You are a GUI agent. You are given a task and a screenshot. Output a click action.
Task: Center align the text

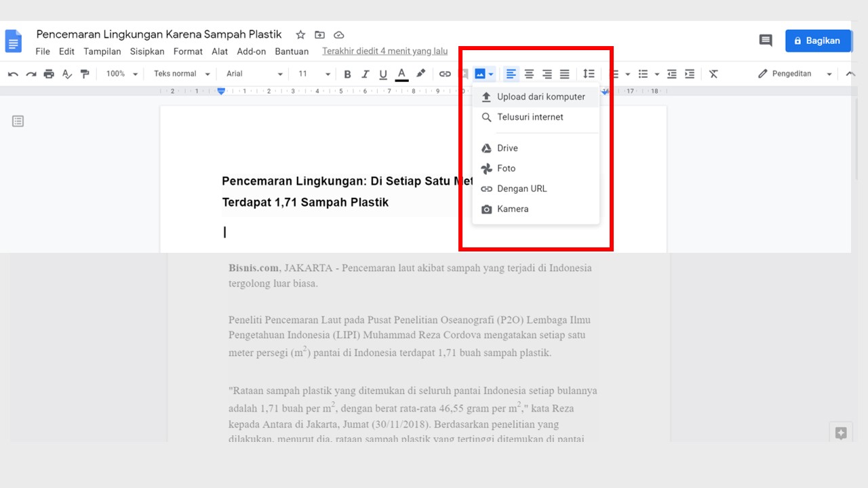[x=530, y=74]
